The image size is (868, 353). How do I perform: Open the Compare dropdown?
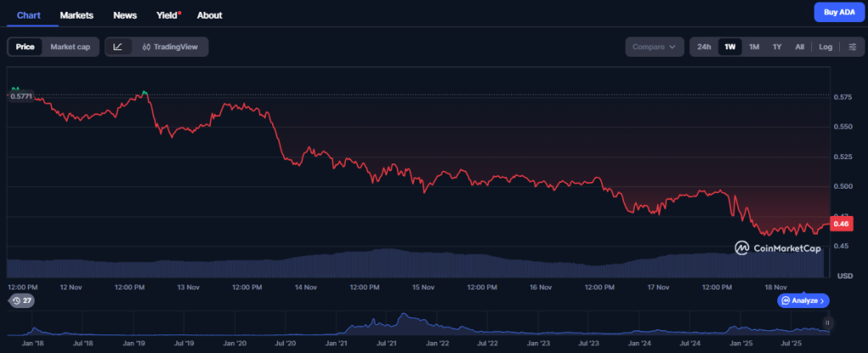(x=654, y=47)
